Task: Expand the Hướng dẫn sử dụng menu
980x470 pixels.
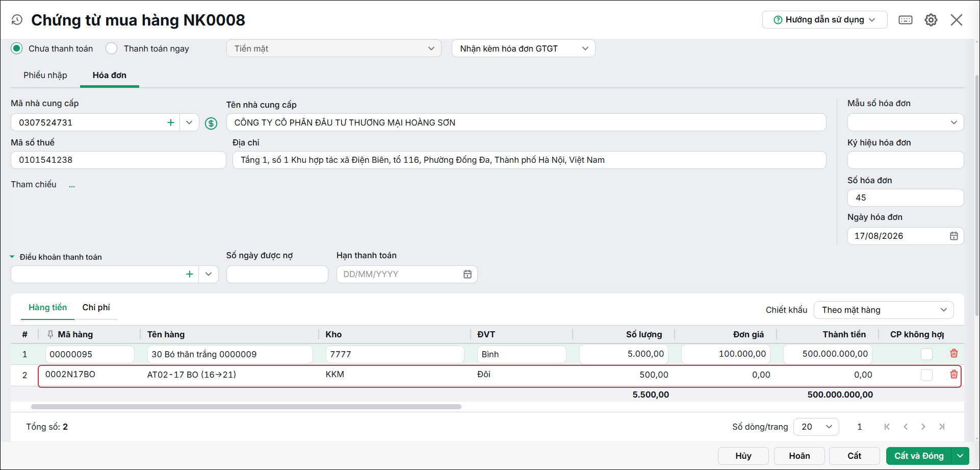Action: [x=825, y=20]
